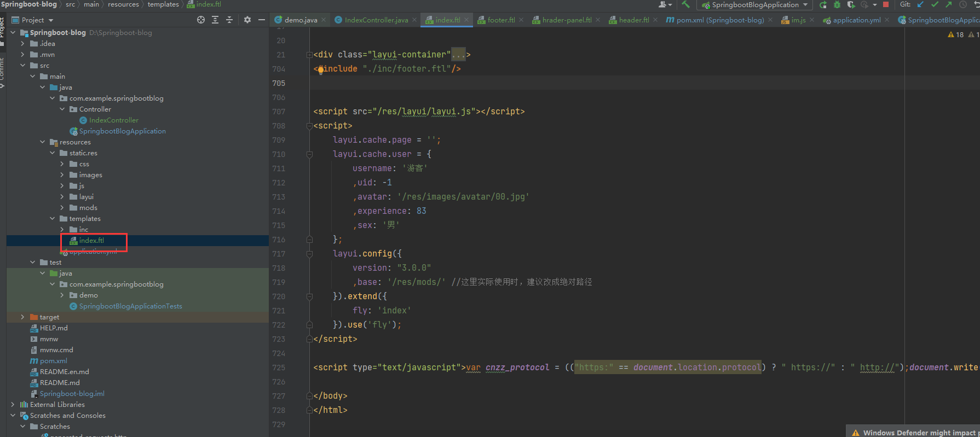Click 'templates' in the breadcrumb path
This screenshot has width=980, height=437.
point(163,4)
